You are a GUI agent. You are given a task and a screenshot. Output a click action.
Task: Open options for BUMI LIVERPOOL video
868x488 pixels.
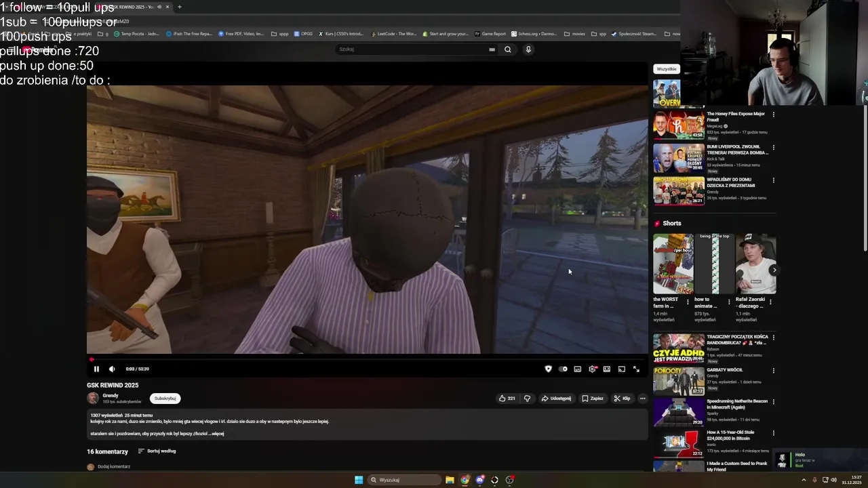click(x=773, y=147)
